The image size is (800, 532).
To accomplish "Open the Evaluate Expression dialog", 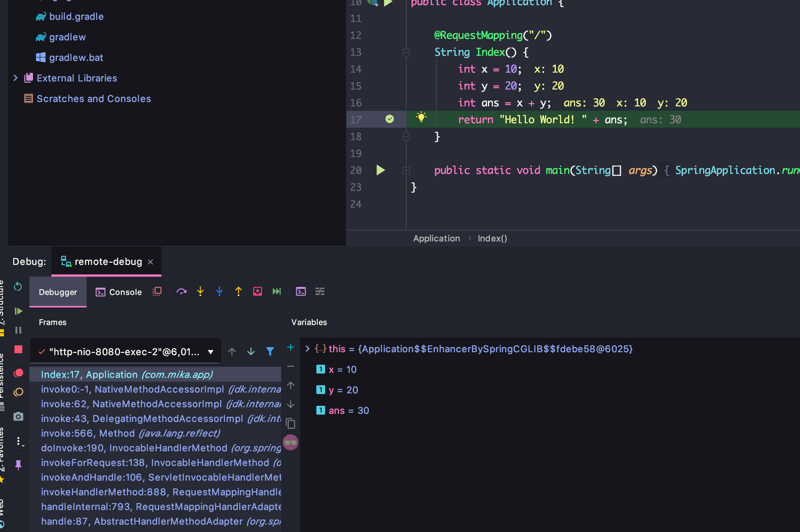I will pyautogui.click(x=301, y=292).
